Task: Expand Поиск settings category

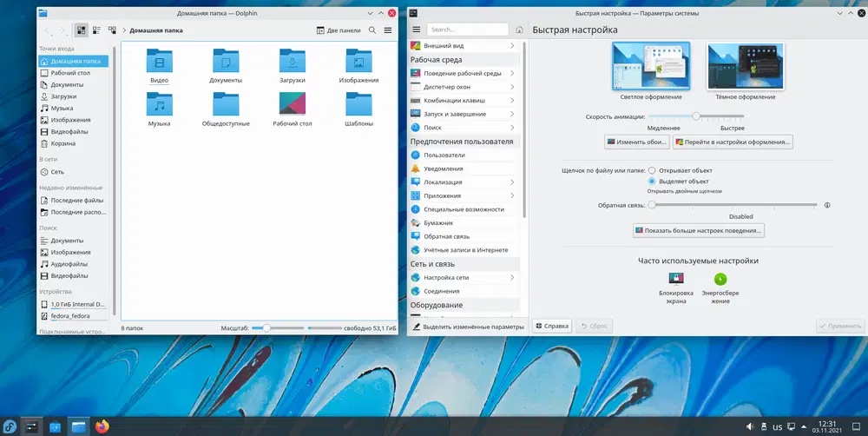Action: point(464,128)
